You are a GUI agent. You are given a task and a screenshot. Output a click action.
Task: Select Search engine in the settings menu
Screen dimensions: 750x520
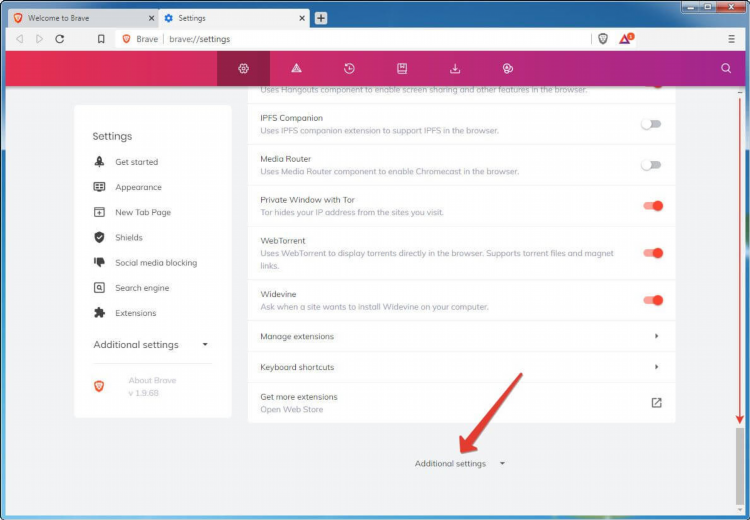pyautogui.click(x=142, y=288)
